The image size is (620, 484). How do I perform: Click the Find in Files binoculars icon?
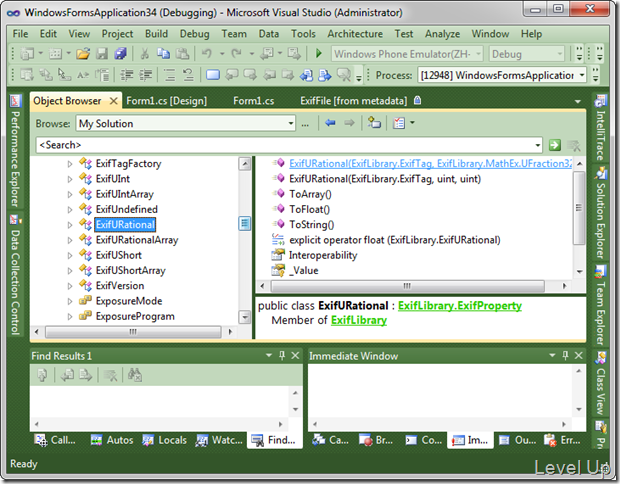134,375
